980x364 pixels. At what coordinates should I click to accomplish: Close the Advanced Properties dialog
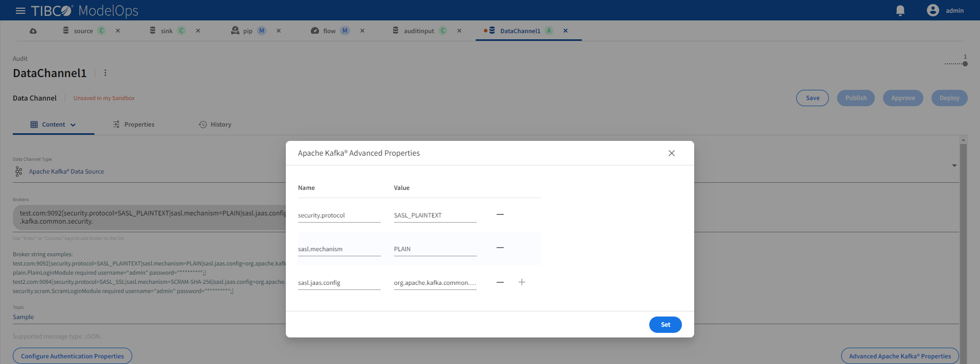point(672,153)
